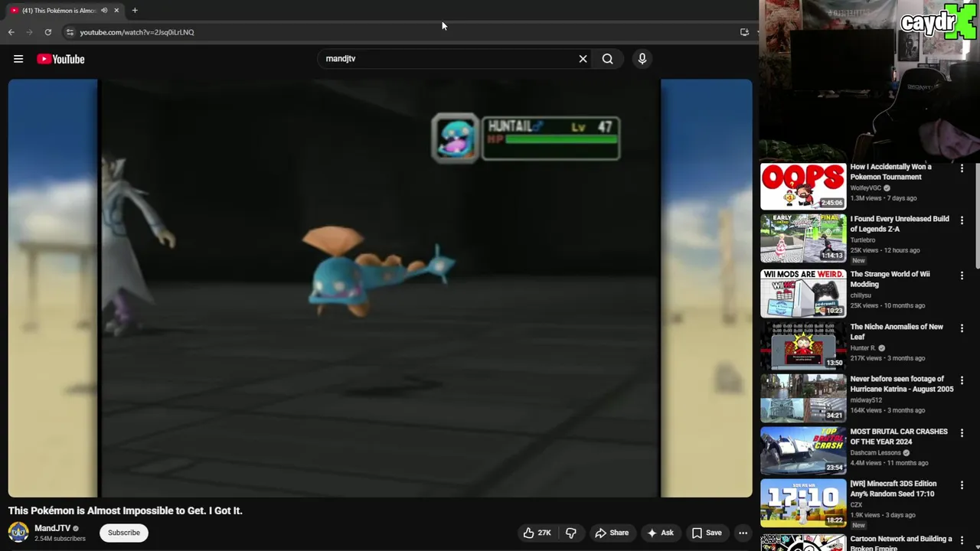The height and width of the screenshot is (551, 980).
Task: Subscribe to MandJTV
Action: pos(123,533)
